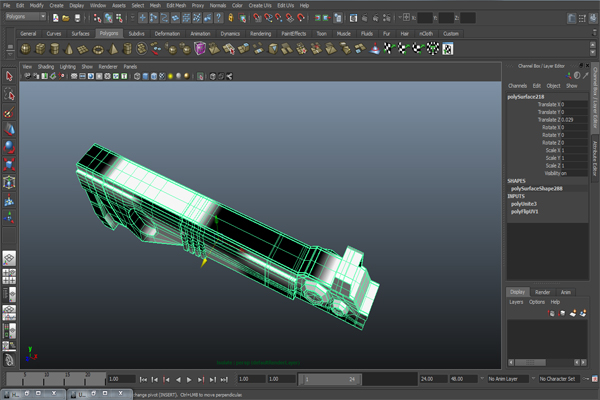Open the viewport Shading menu
Viewport: 600px width, 400px height.
pos(46,67)
